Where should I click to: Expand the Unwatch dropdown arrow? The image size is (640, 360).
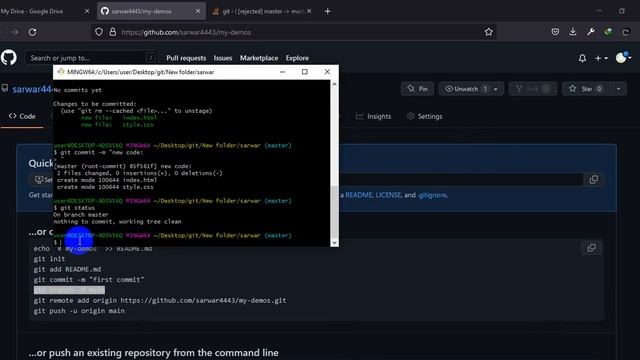pyautogui.click(x=496, y=89)
